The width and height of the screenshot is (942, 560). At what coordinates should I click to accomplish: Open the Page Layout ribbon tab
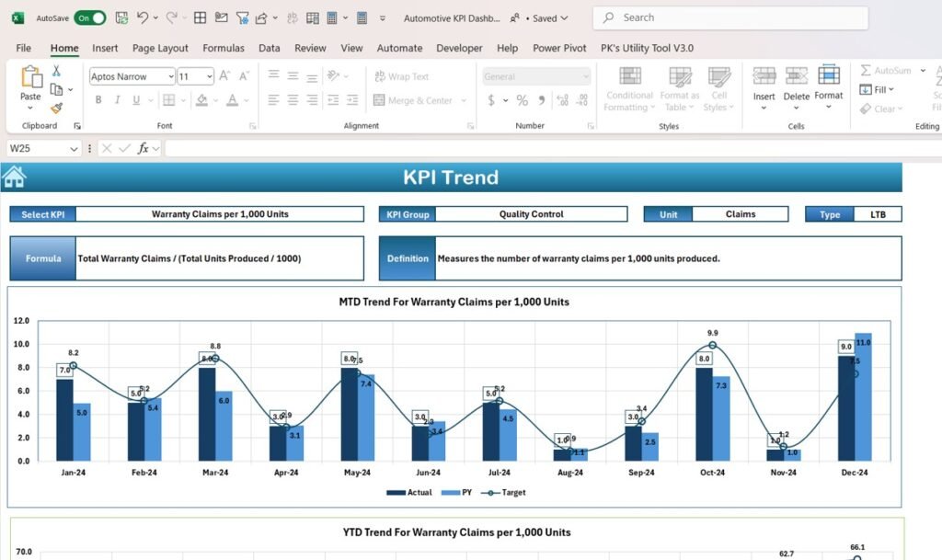pos(160,48)
